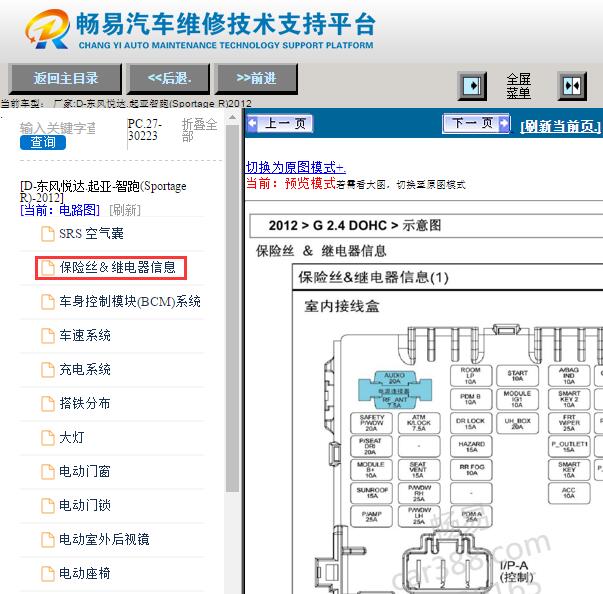Click the document icon beside 充电系统

(48, 369)
